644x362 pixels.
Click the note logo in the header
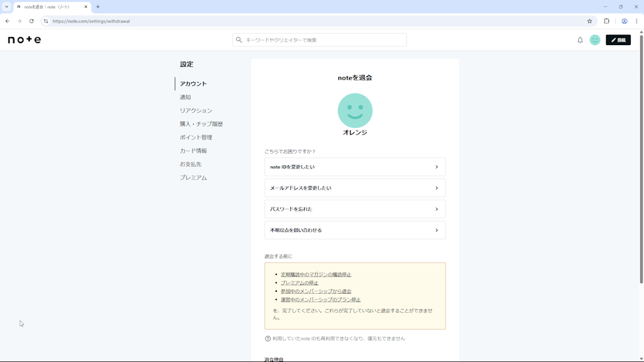(25, 40)
